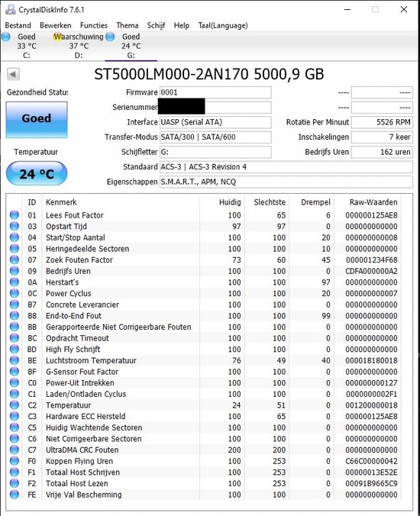Click the Slechtste column header
This screenshot has height=516, width=420.
coord(267,202)
